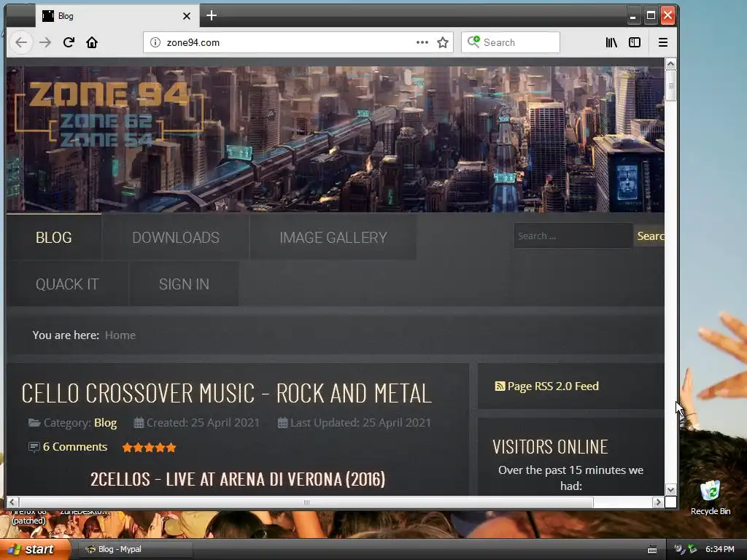
Task: Open the DOWNLOADS menu item
Action: 176,237
